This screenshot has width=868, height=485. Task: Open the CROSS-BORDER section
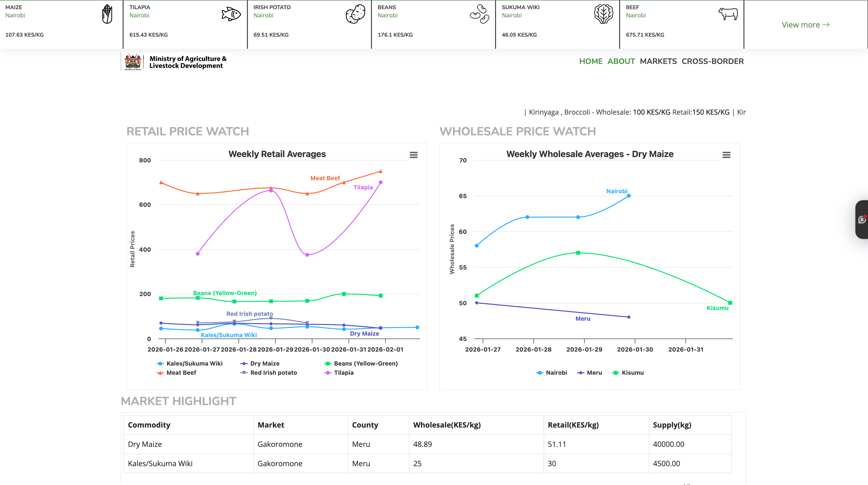click(x=712, y=61)
